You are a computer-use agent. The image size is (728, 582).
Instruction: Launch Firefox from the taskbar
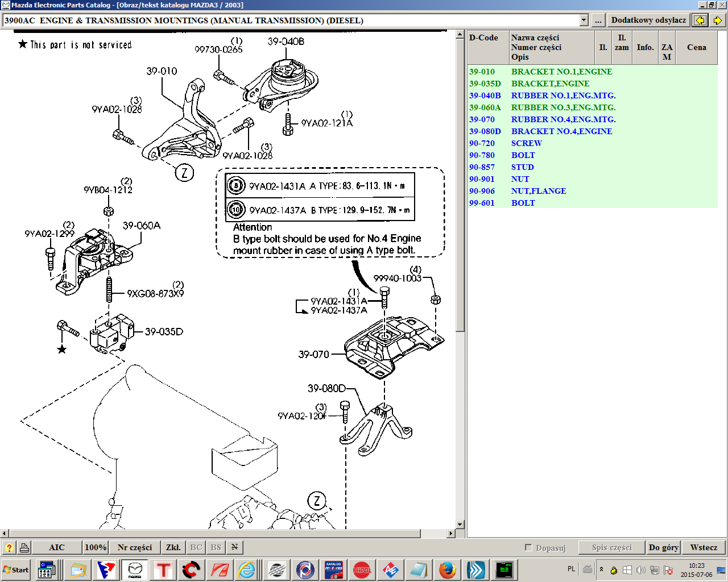tap(448, 569)
